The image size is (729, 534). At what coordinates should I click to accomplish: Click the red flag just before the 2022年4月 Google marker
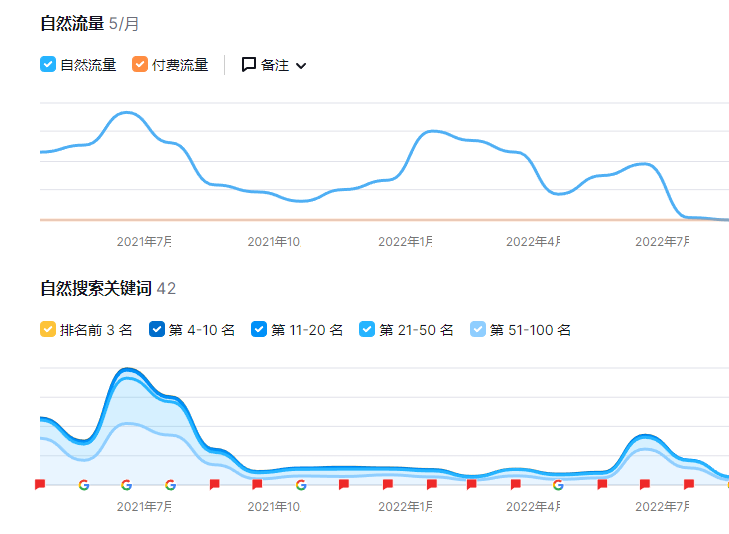coord(516,485)
